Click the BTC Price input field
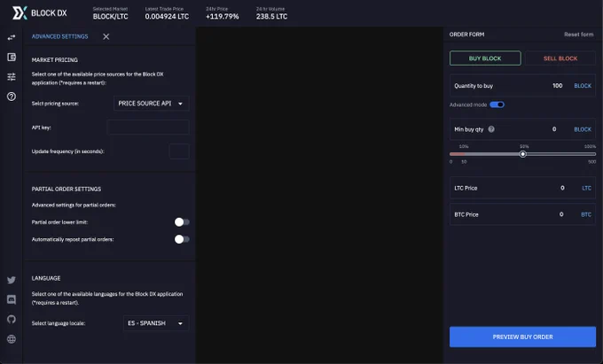 pos(522,214)
